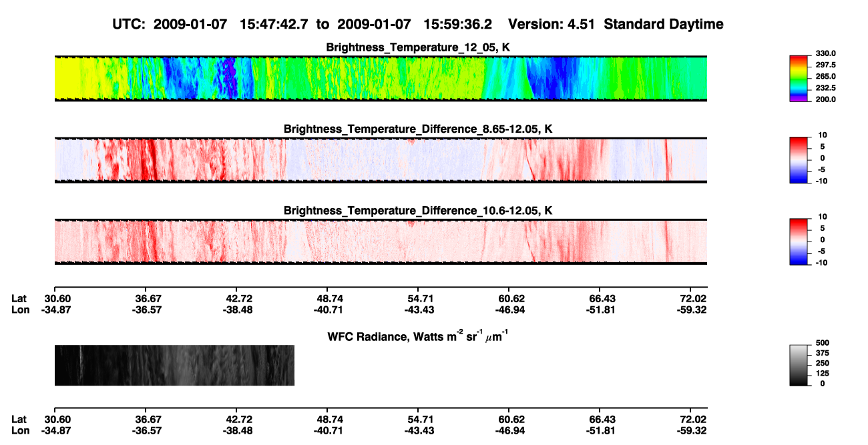Click longitude '-59.32' on the axis under the temperature panels
The image size is (868, 445).
pos(692,310)
